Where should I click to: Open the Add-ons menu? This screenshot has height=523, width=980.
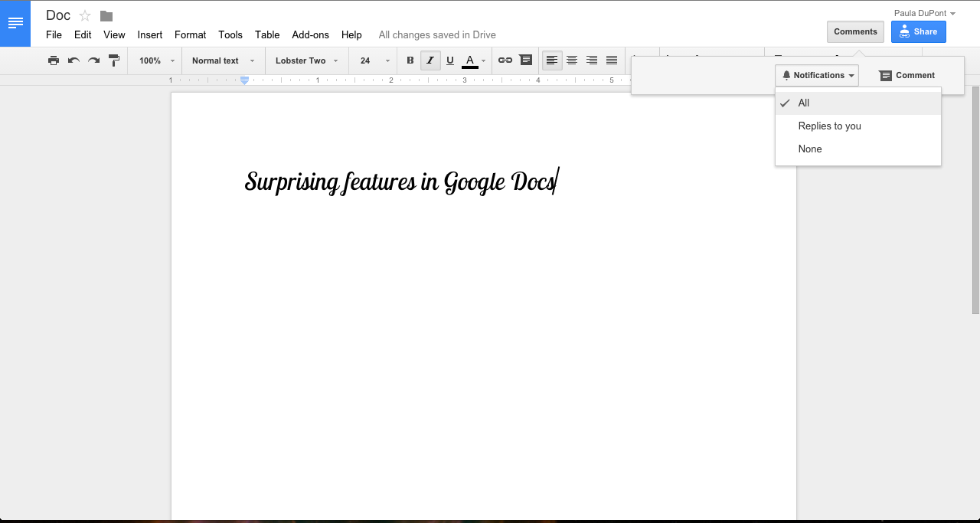point(310,34)
